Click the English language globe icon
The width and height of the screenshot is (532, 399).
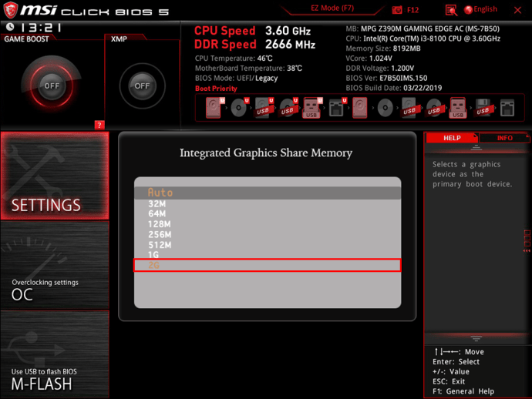[x=468, y=10]
